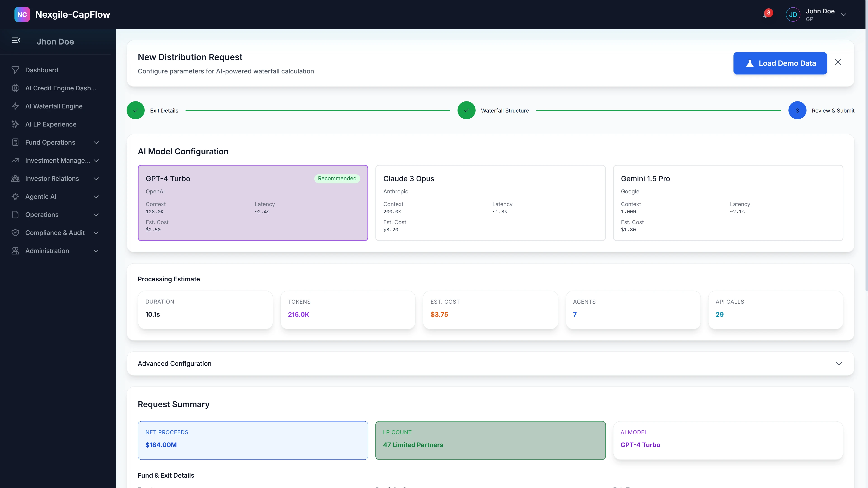Open the Administration menu entry
This screenshot has width=868, height=488.
(x=47, y=251)
